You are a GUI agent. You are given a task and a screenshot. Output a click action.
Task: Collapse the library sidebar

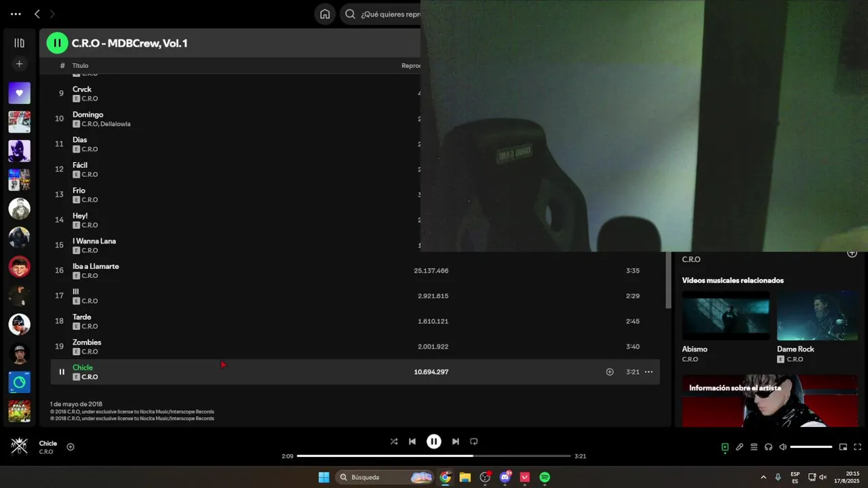coord(19,43)
